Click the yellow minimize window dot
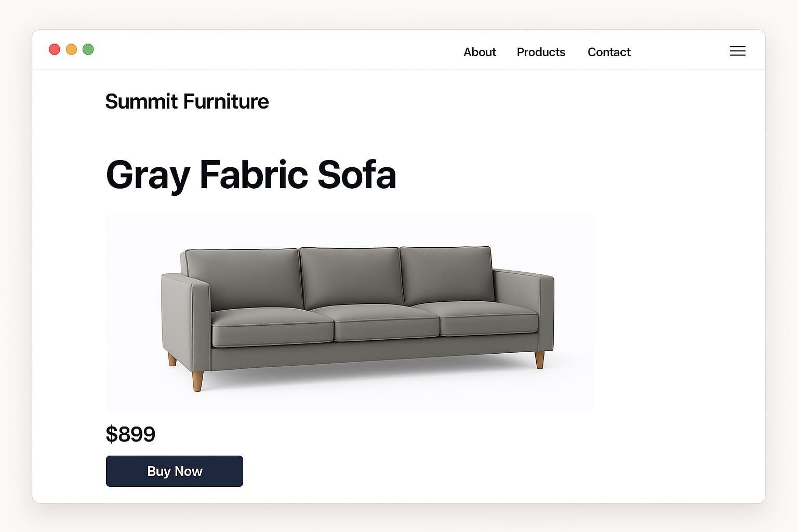This screenshot has width=798, height=532. tap(72, 49)
